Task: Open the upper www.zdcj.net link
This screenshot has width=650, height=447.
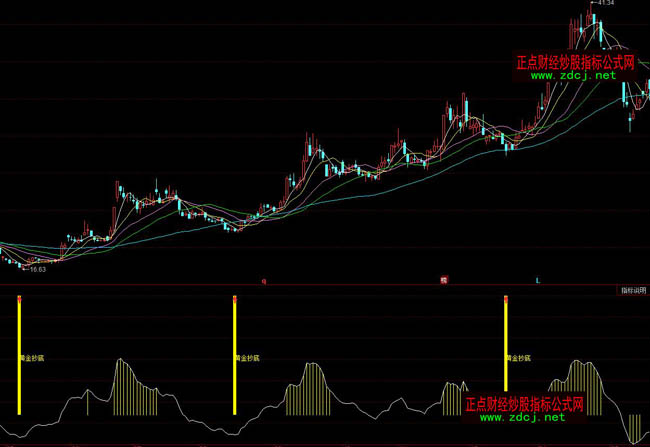Action: (x=575, y=75)
